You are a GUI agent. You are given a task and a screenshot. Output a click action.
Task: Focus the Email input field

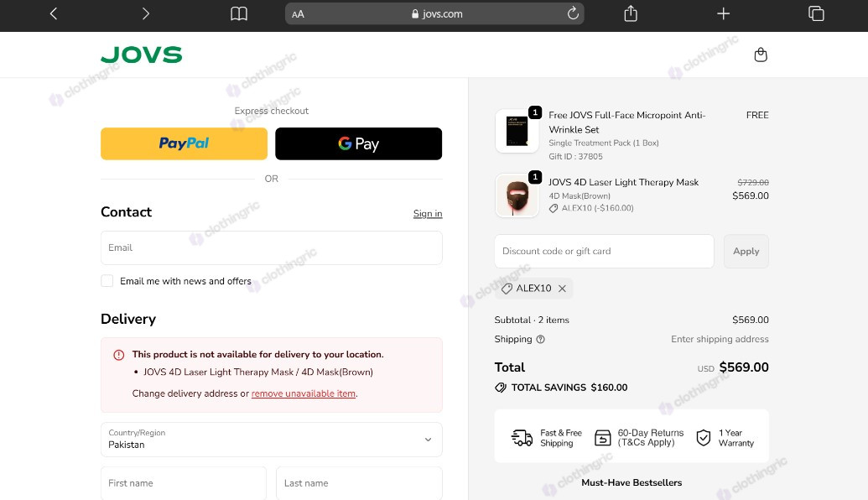coord(271,248)
